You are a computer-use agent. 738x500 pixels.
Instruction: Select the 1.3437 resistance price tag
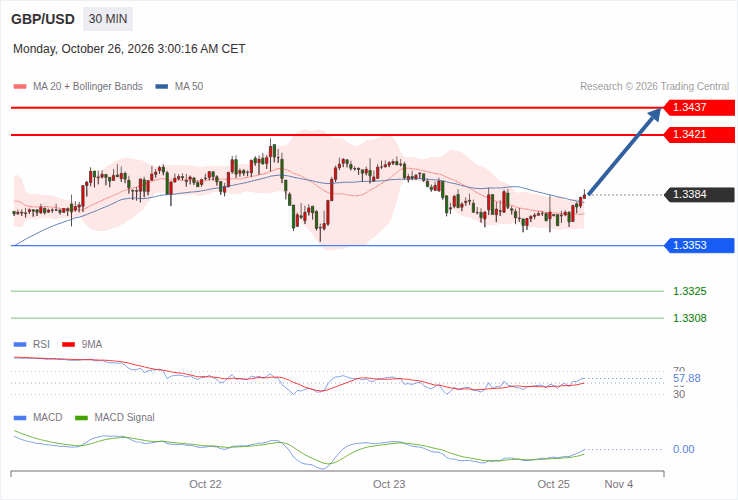coord(699,107)
